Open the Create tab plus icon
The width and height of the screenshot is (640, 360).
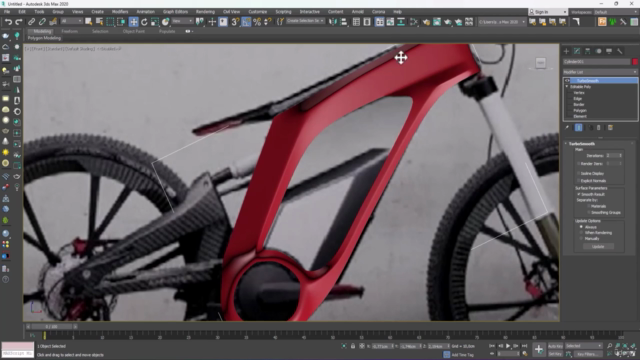566,51
